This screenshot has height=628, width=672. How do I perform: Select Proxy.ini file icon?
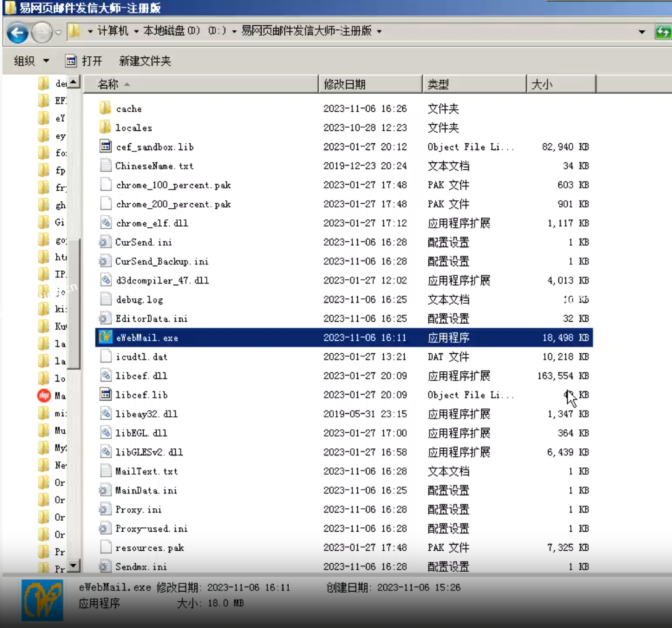coord(104,509)
